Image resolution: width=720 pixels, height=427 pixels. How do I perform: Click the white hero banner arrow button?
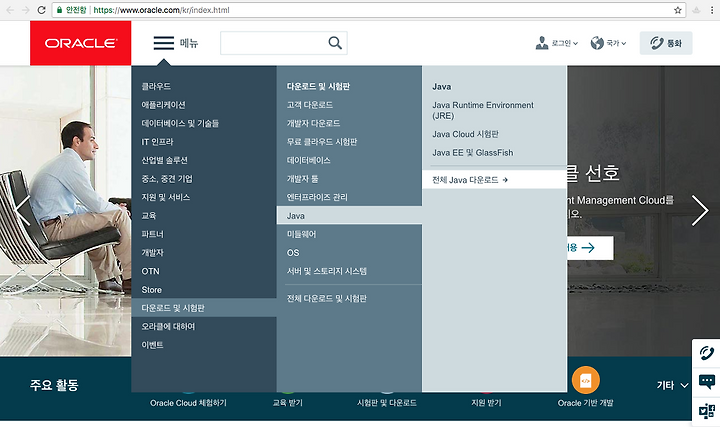click(590, 248)
